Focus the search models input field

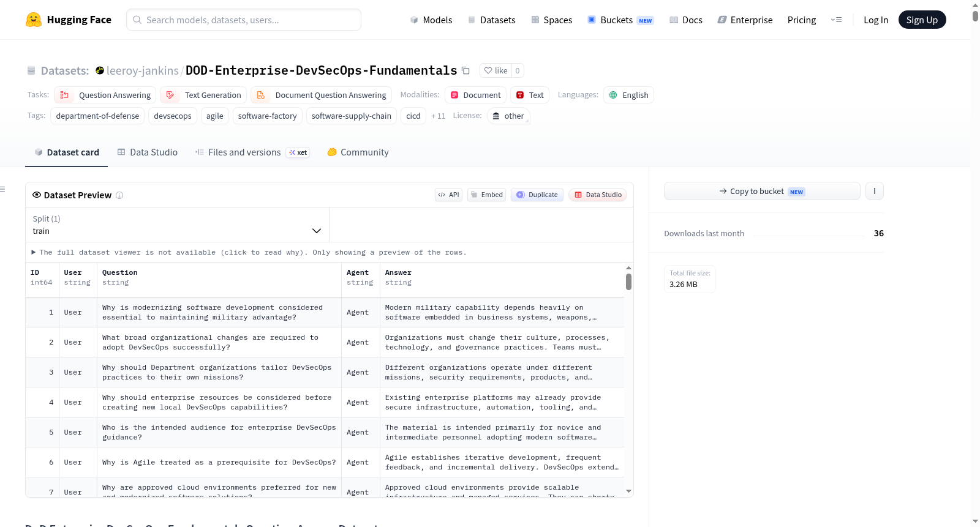tap(244, 20)
